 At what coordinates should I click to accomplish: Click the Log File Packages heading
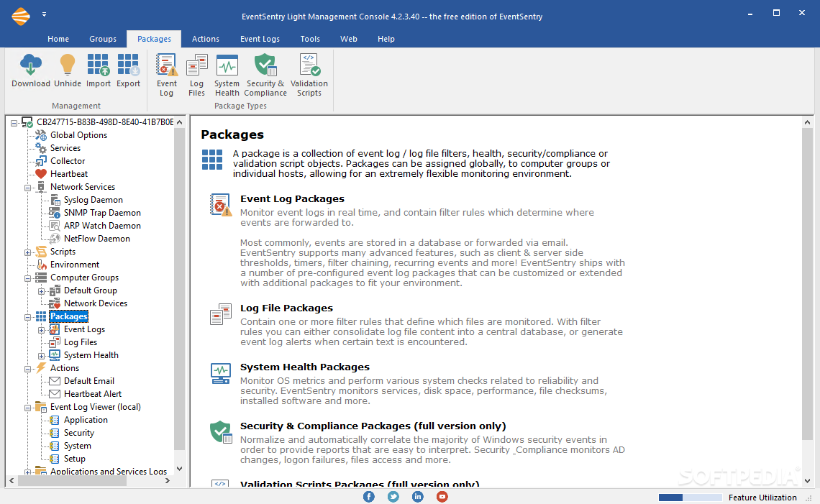(x=286, y=308)
